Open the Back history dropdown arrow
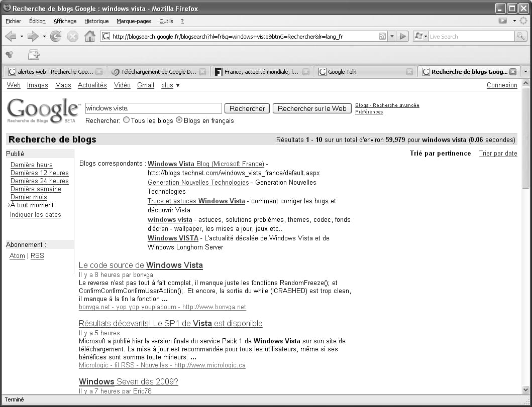Image resolution: width=532 pixels, height=407 pixels. click(22, 36)
